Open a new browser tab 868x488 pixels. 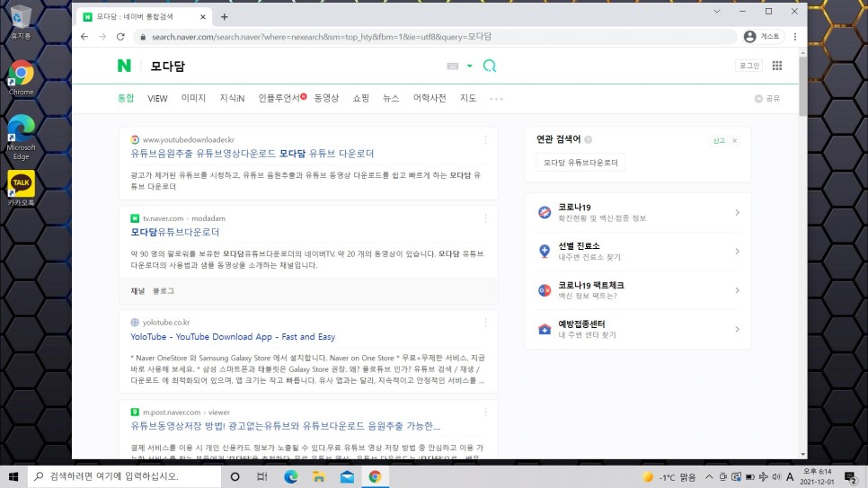point(225,17)
